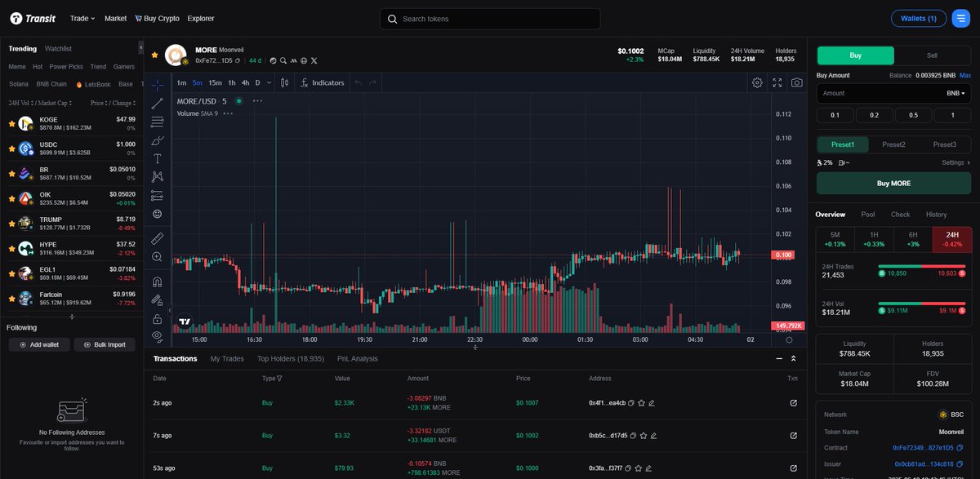
Task: Click the 24H Vol buy/sell ratio bar
Action: pyautogui.click(x=922, y=303)
